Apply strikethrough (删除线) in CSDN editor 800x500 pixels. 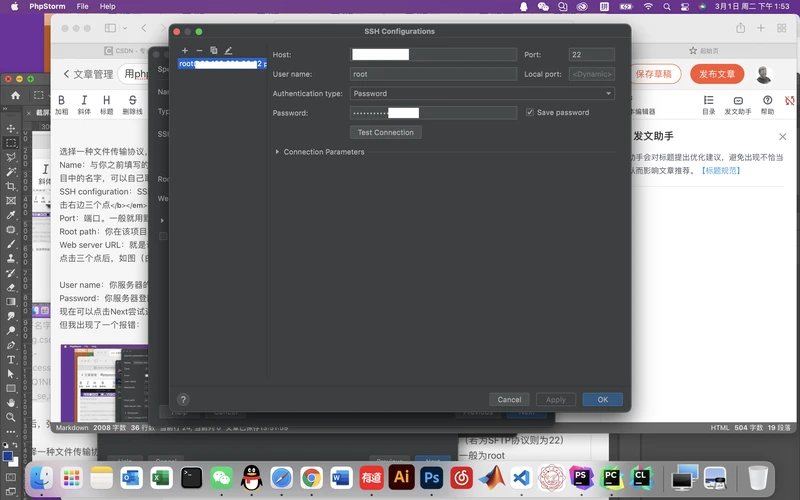pos(133,105)
